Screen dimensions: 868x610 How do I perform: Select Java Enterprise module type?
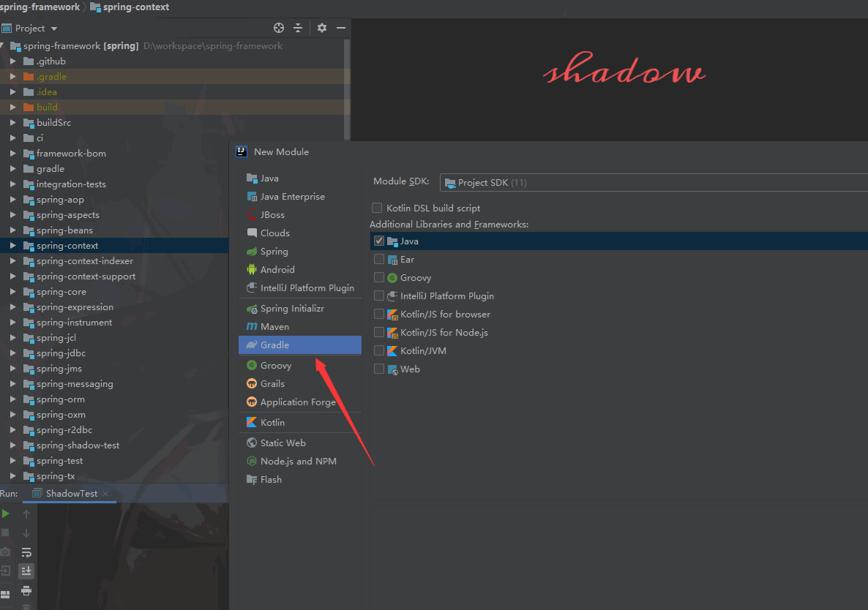click(300, 196)
